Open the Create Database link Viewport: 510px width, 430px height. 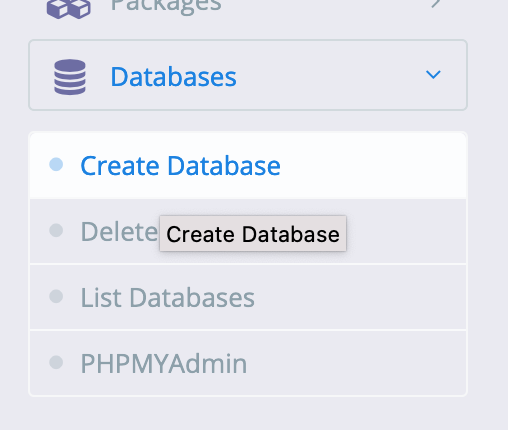pos(180,166)
